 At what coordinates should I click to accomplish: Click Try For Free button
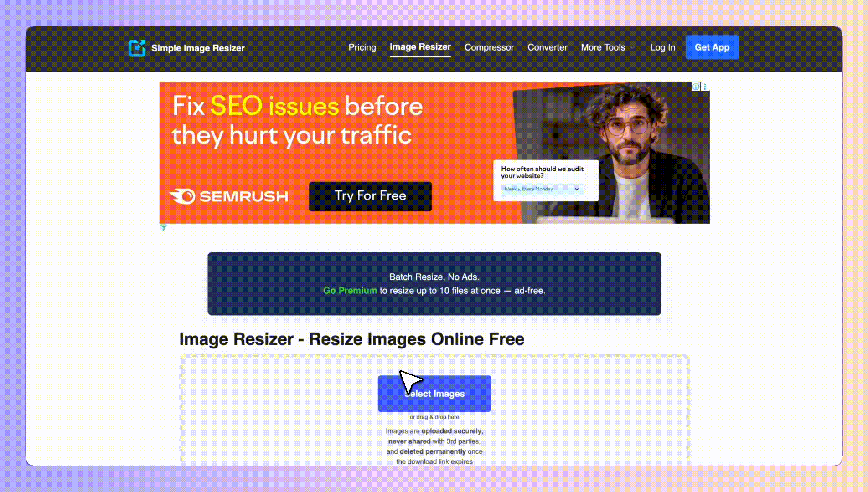pyautogui.click(x=370, y=196)
